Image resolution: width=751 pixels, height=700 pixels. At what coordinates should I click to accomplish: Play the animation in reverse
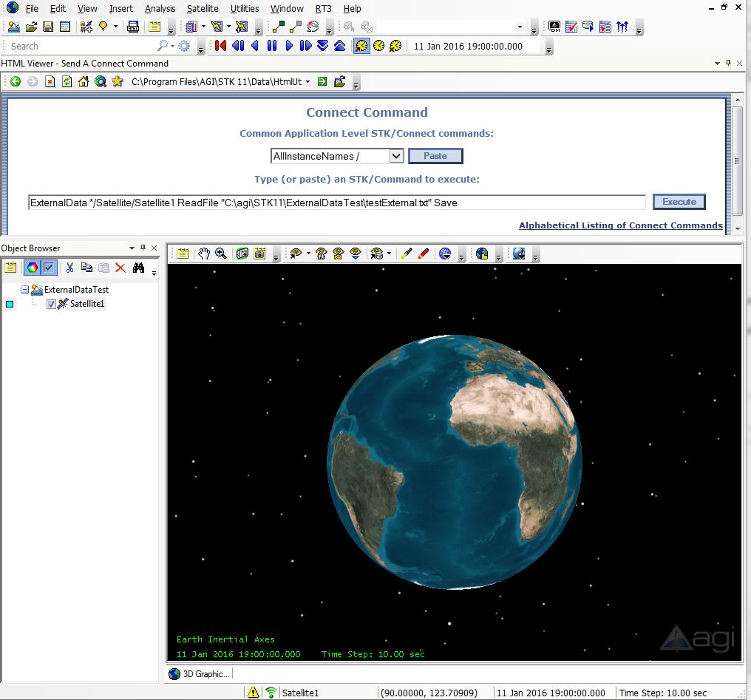point(255,46)
